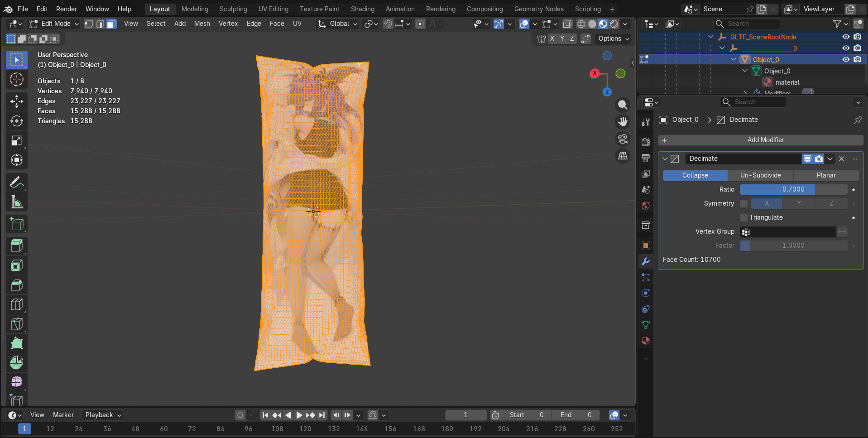Collapse the Object_0 outliner row
This screenshot has height=438, width=868.
734,59
